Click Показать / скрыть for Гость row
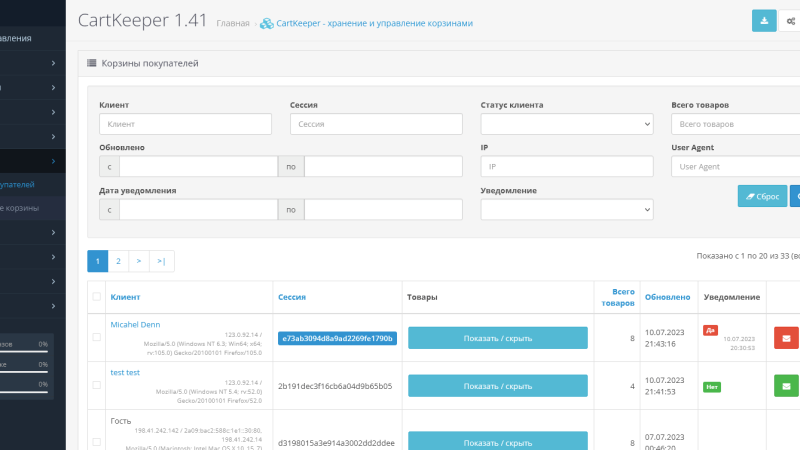Screen dimensions: 800x450 coord(497,441)
